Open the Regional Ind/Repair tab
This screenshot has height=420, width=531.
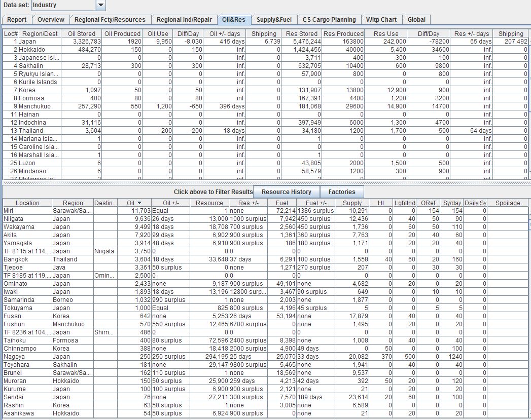click(x=184, y=20)
